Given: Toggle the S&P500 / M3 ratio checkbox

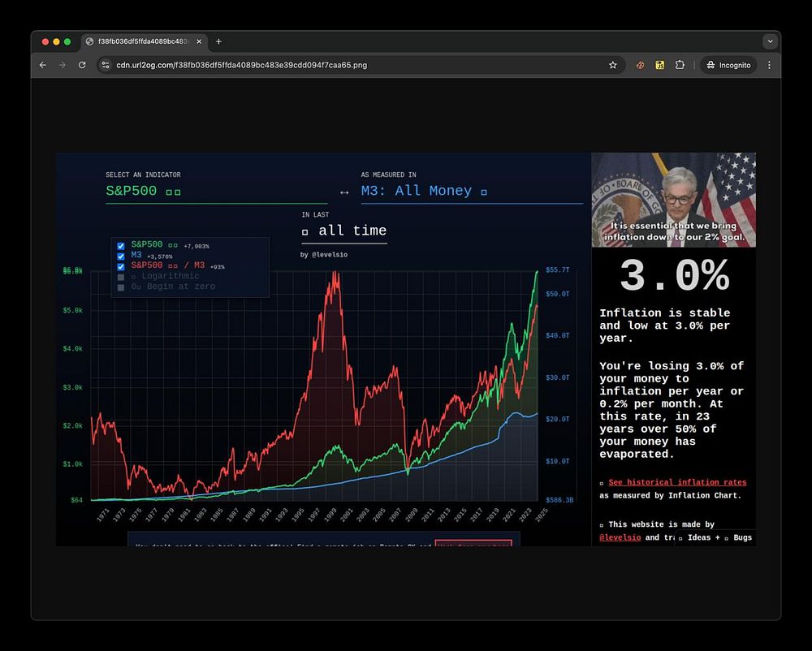Looking at the screenshot, I should pyautogui.click(x=121, y=266).
